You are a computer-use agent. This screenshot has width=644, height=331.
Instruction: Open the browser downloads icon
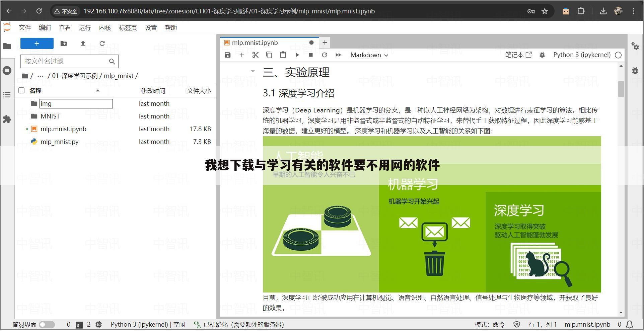click(603, 11)
